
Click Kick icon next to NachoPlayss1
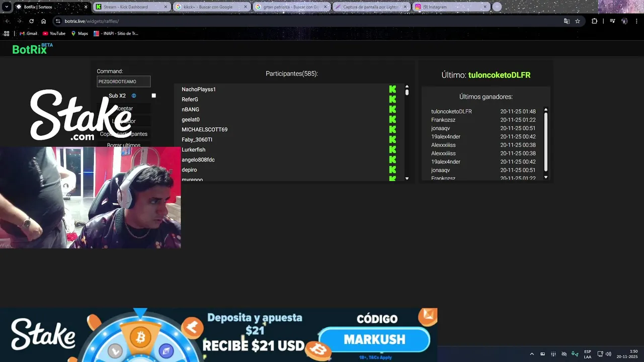click(x=392, y=89)
